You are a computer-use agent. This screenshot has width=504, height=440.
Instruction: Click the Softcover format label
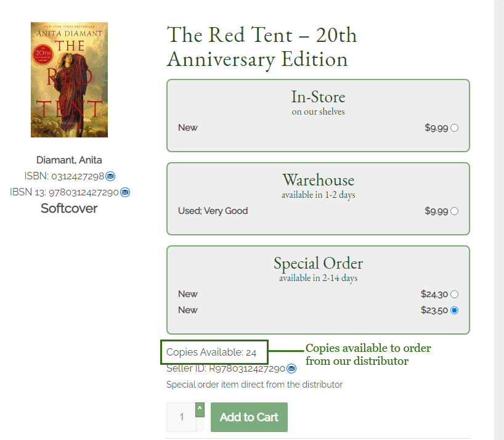click(69, 208)
